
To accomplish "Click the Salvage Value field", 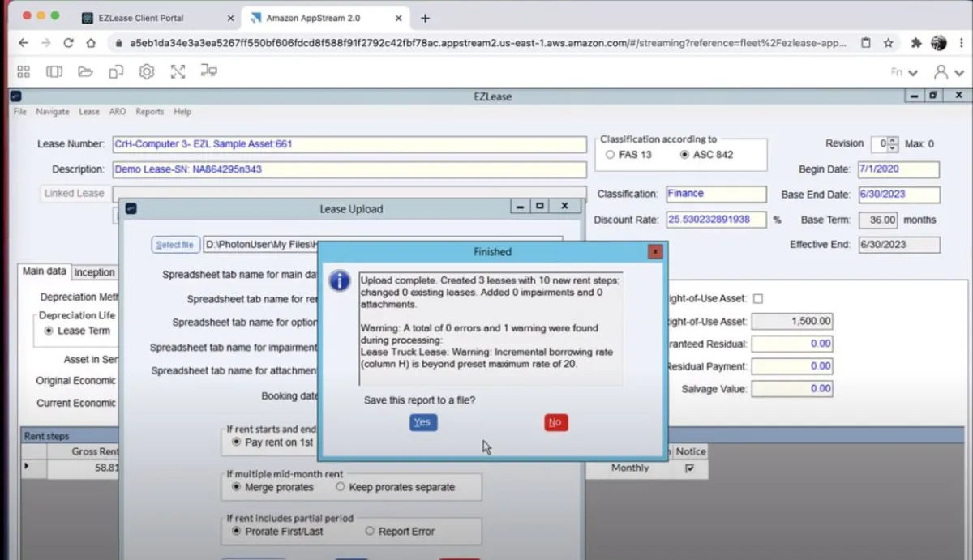I will tap(792, 389).
